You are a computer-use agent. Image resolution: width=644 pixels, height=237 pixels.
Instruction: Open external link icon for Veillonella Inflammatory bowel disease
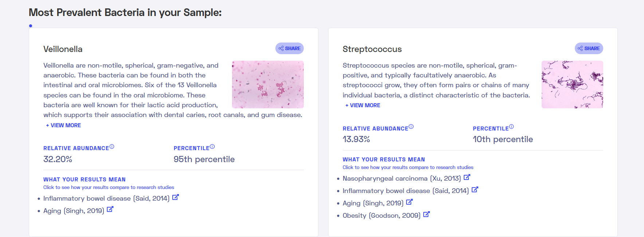176,197
